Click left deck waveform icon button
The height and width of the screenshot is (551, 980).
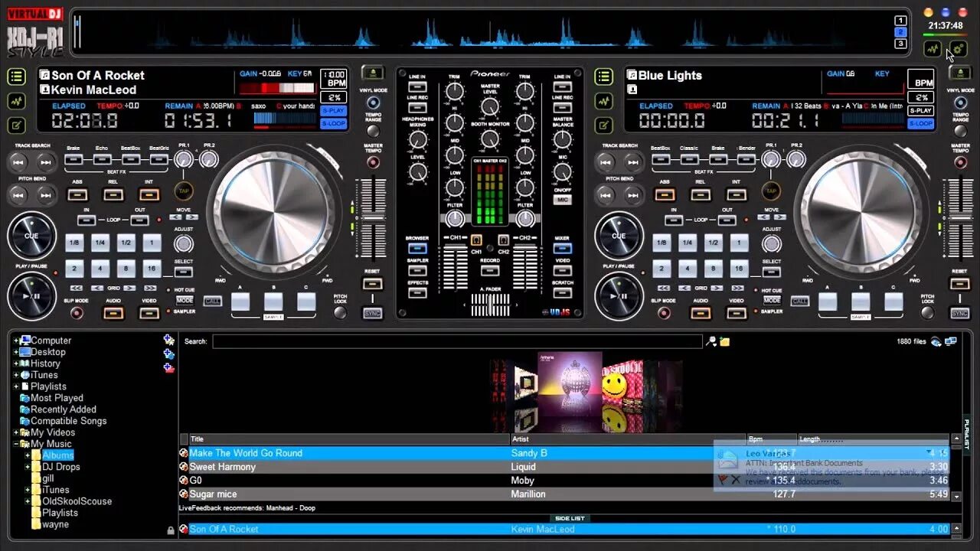point(17,101)
